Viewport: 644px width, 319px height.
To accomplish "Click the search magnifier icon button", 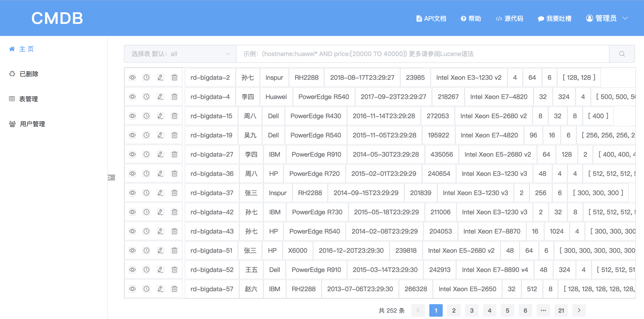I will [x=622, y=54].
